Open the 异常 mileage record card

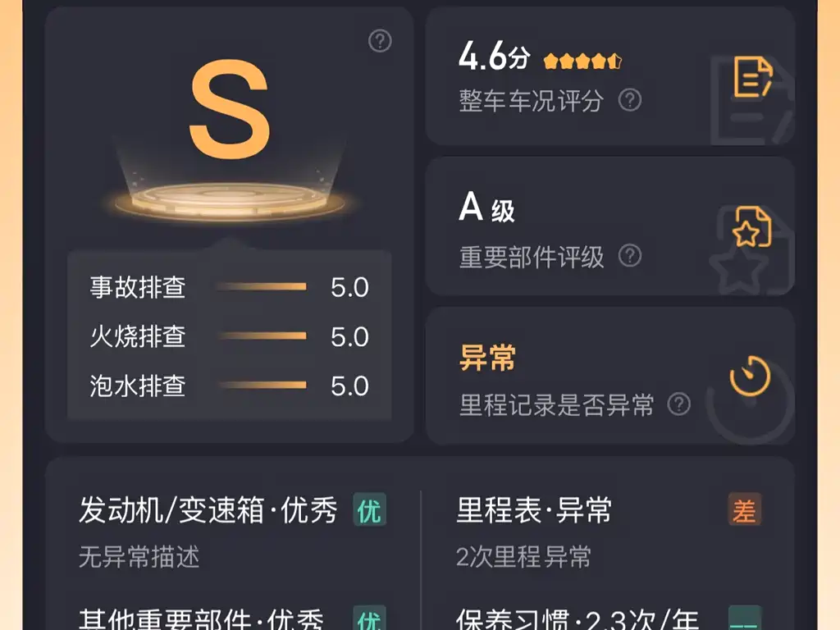tap(610, 376)
